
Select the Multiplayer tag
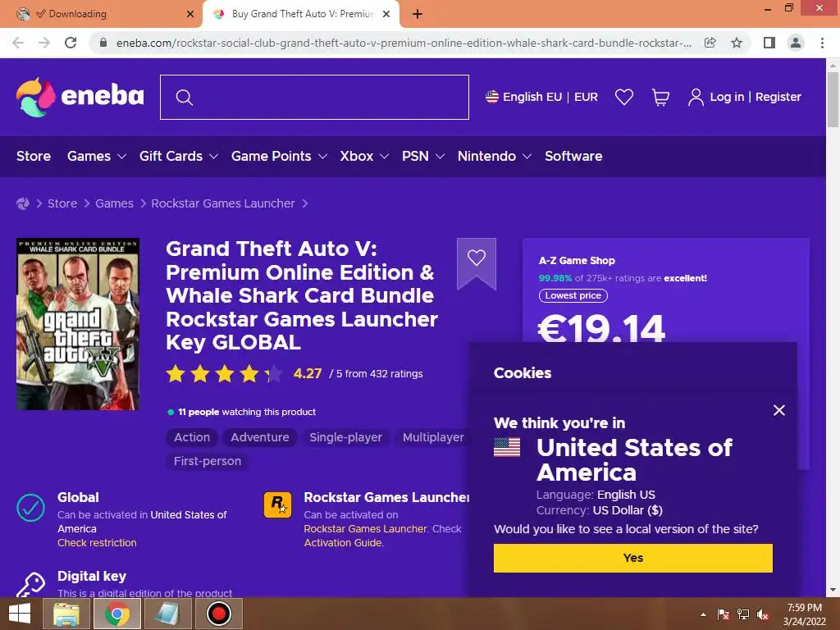[433, 438]
